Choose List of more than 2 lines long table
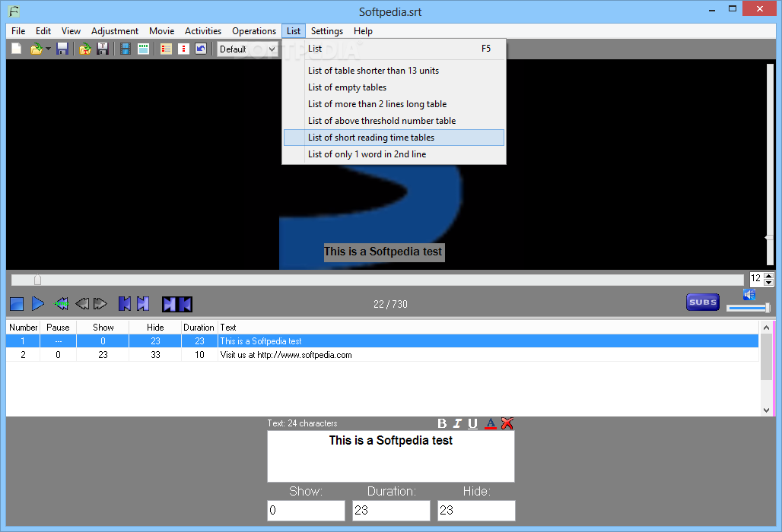The image size is (782, 532). tap(394, 104)
